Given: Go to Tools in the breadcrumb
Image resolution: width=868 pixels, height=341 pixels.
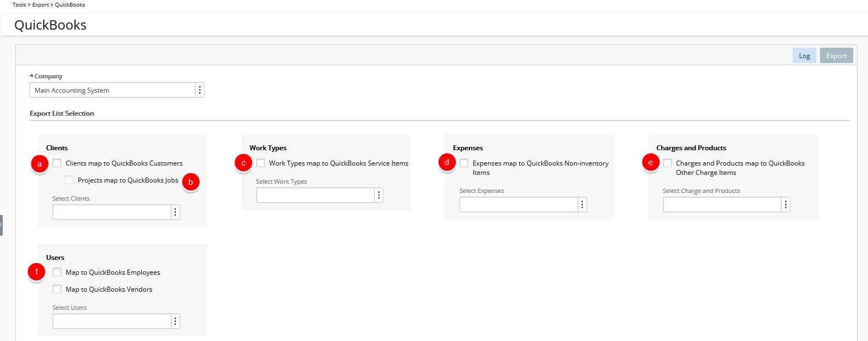Looking at the screenshot, I should (19, 4).
